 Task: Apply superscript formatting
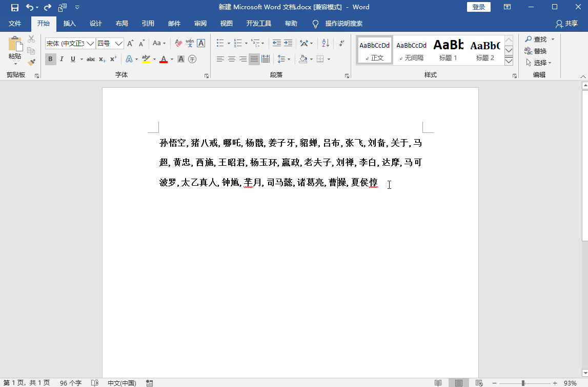coord(113,59)
